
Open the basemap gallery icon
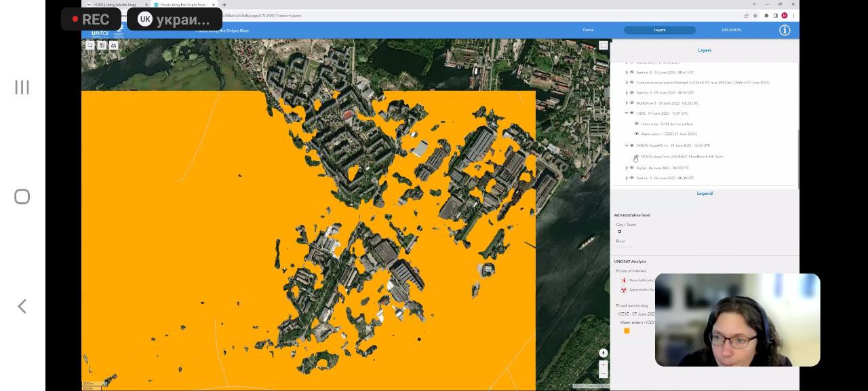(102, 45)
